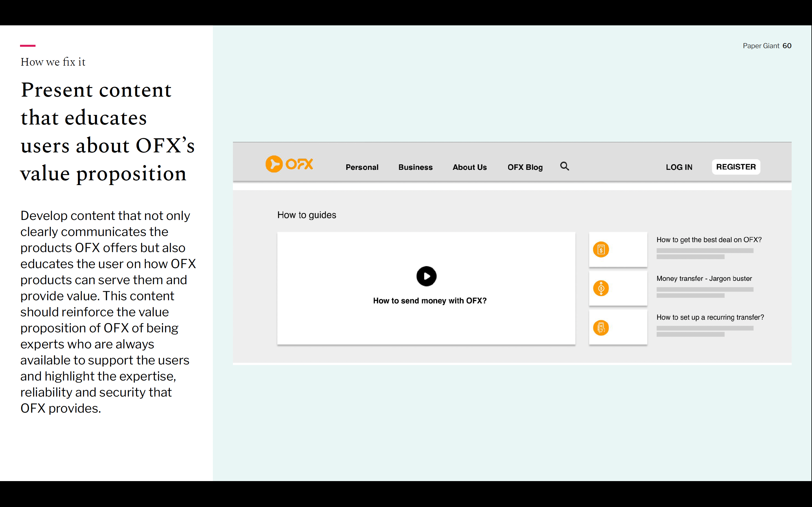Screen dimensions: 812x507
Task: Open 'Money transfer - Jargon buster' guide
Action: 704,279
